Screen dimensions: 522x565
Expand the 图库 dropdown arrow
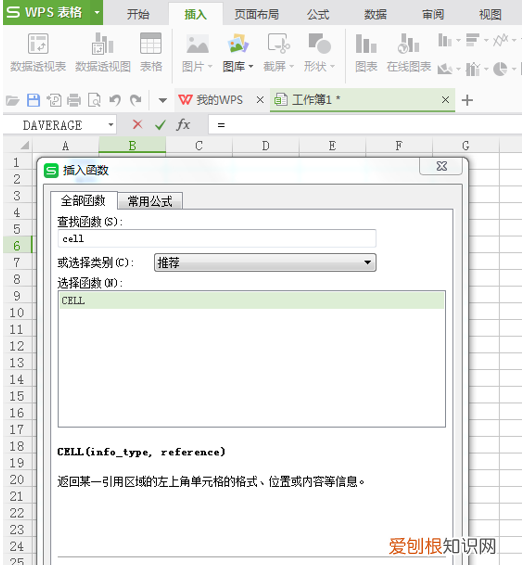click(x=251, y=67)
